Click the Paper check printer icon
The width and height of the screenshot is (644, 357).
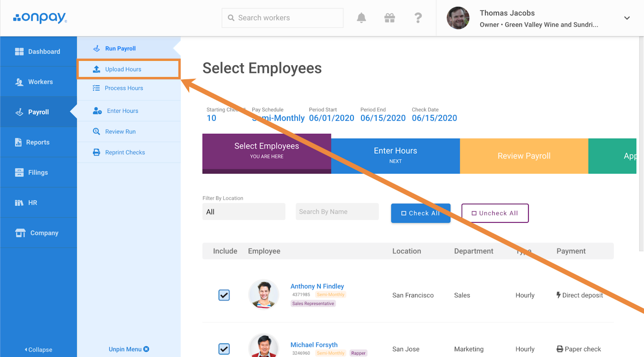coord(560,349)
